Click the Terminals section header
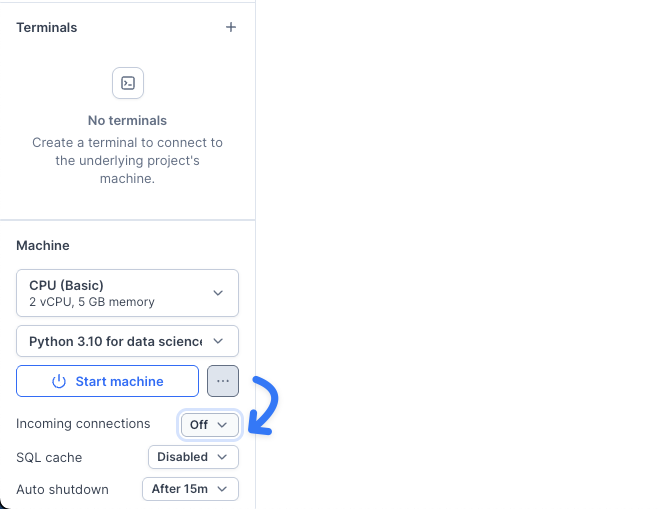Image resolution: width=659 pixels, height=509 pixels. pyautogui.click(x=46, y=28)
